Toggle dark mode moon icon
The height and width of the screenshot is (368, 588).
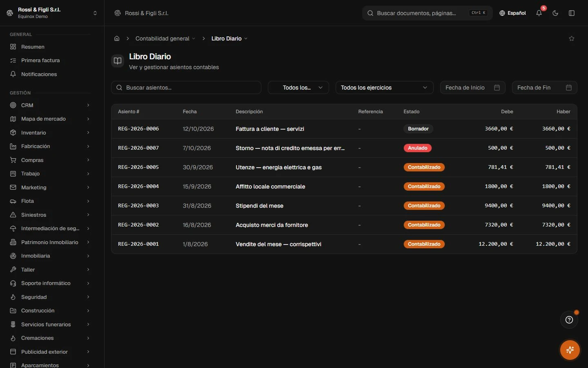click(x=555, y=13)
